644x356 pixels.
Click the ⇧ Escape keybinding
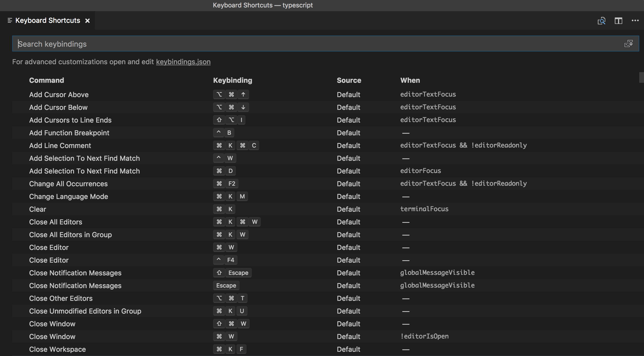(x=232, y=273)
